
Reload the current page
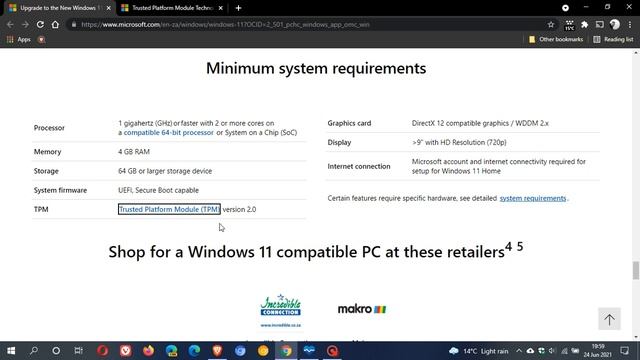coord(40,24)
